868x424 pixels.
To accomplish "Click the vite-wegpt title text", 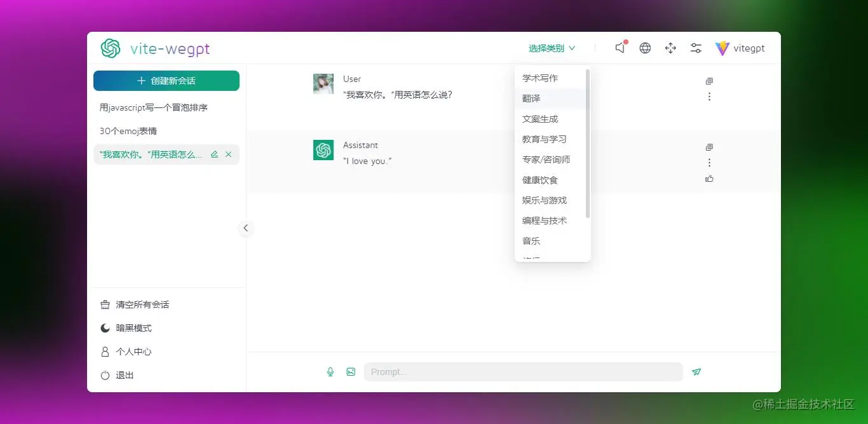I will click(170, 48).
